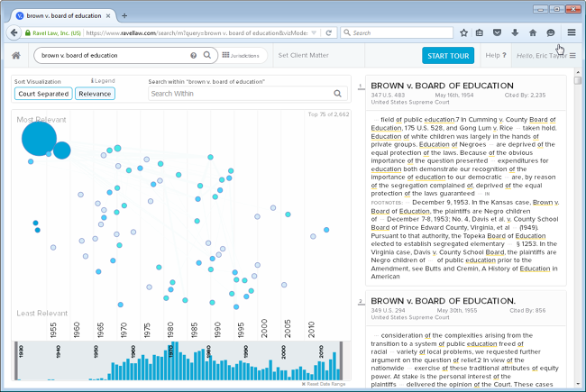Click the 'Cited By: 856' text
This screenshot has height=392, width=586.
pos(527,311)
